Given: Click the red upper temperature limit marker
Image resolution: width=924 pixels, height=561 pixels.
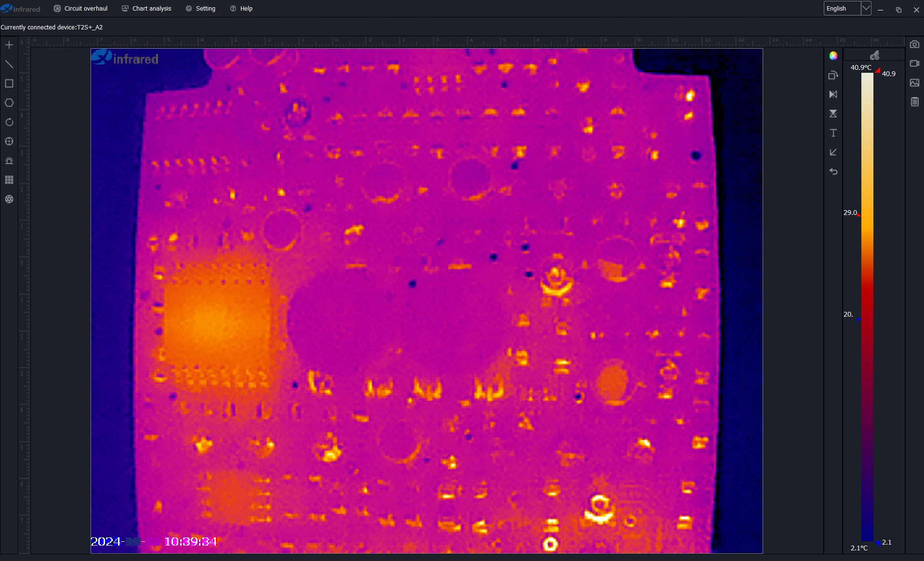Looking at the screenshot, I should coord(878,70).
